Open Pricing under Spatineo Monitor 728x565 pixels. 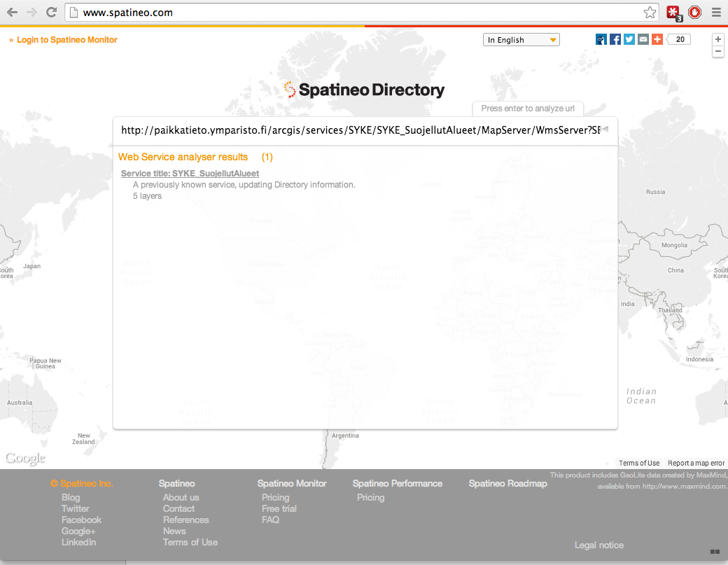[275, 497]
